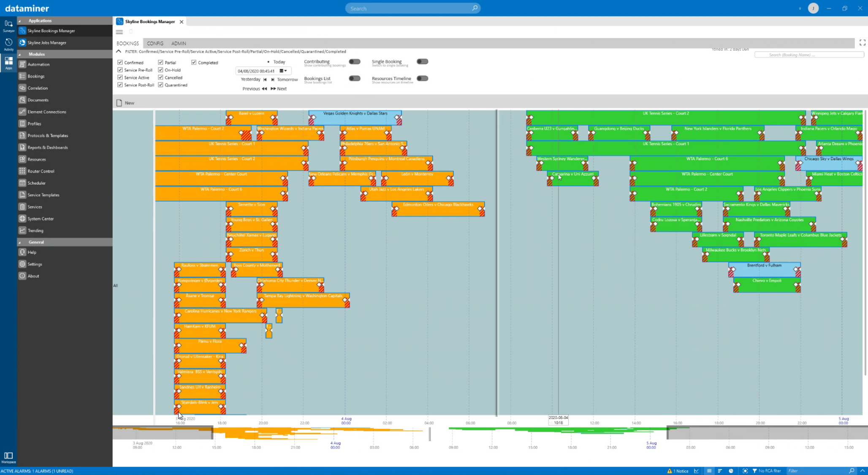Click the New booking button
The width and height of the screenshot is (868, 475).
point(125,103)
